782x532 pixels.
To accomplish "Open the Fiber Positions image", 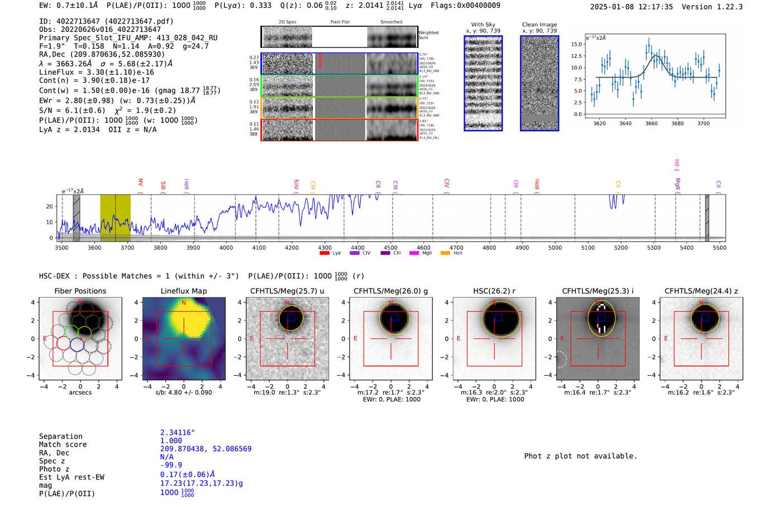I will coord(80,339).
